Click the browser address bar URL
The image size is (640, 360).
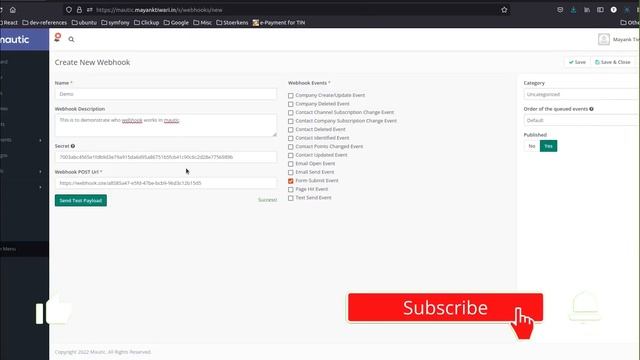coord(159,10)
